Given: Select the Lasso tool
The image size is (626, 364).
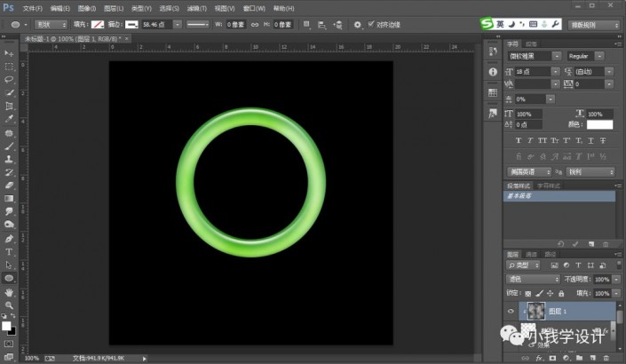Looking at the screenshot, I should [x=9, y=79].
